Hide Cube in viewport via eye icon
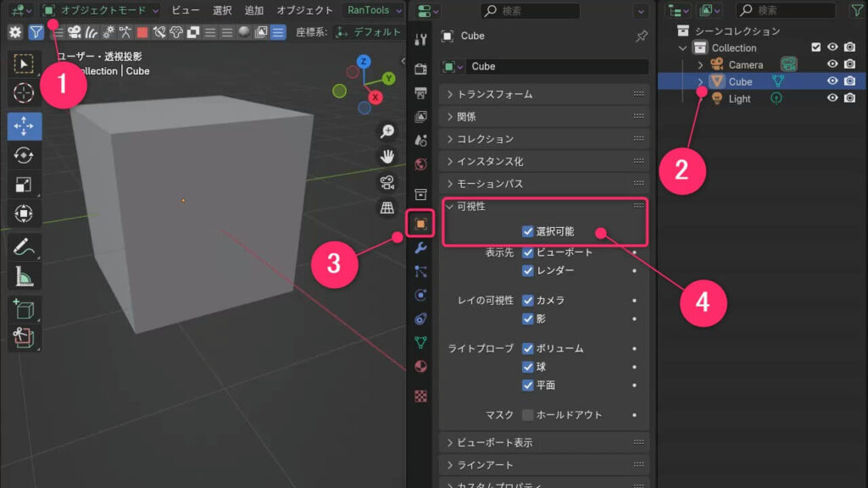 pyautogui.click(x=832, y=80)
